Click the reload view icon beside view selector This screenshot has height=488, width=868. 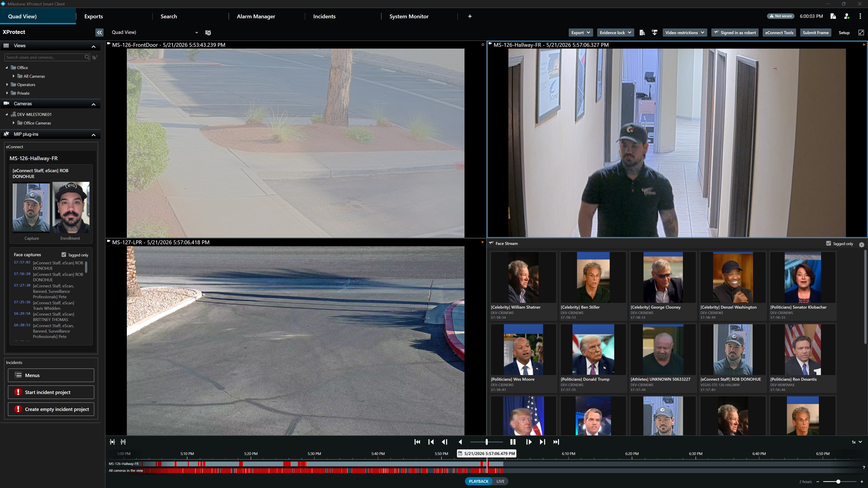(208, 33)
